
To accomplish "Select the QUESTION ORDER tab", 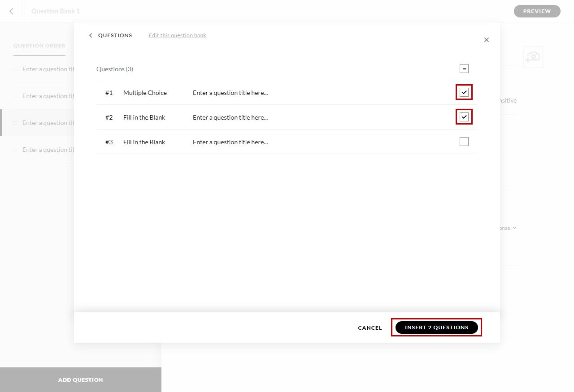I will (x=39, y=46).
